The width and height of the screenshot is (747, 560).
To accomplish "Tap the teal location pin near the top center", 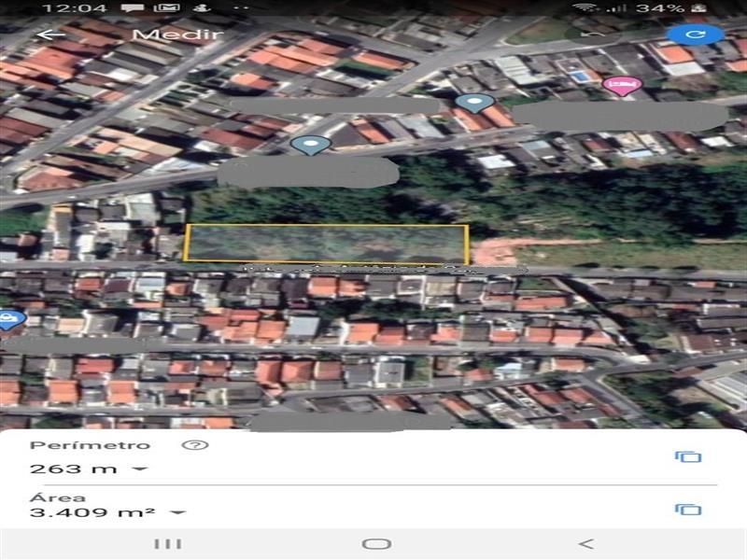I will tap(475, 104).
